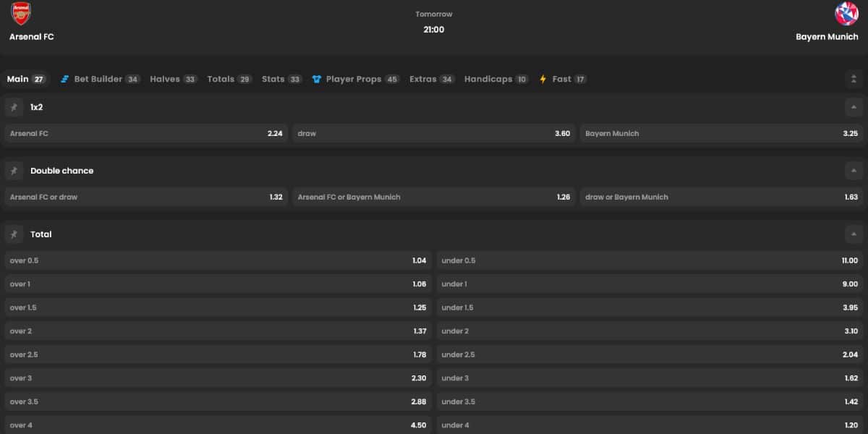This screenshot has height=434, width=868.
Task: Select Arsenal FC win at 2.24
Action: pos(146,133)
